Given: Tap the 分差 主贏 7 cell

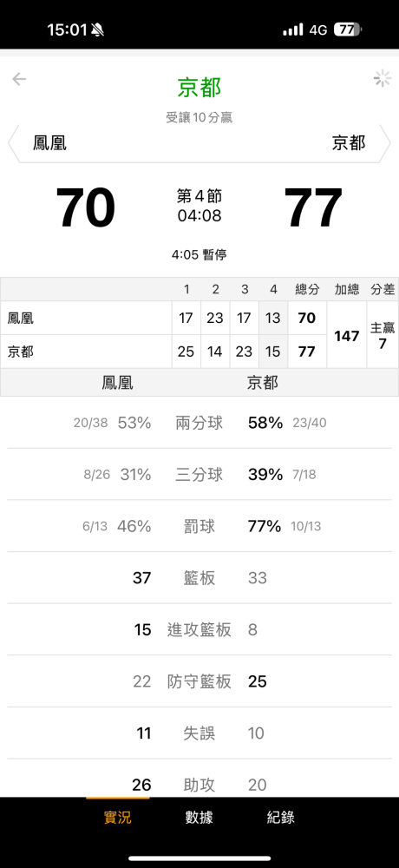Looking at the screenshot, I should [x=383, y=335].
